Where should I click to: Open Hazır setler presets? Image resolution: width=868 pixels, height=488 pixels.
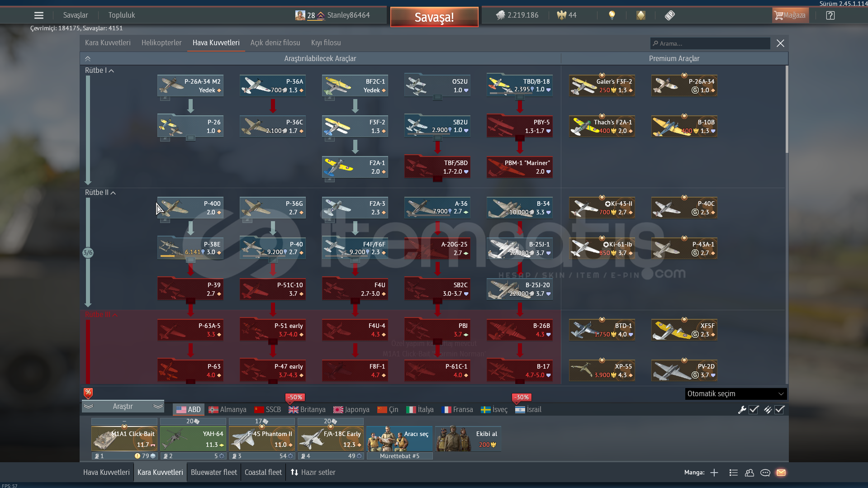tap(313, 473)
